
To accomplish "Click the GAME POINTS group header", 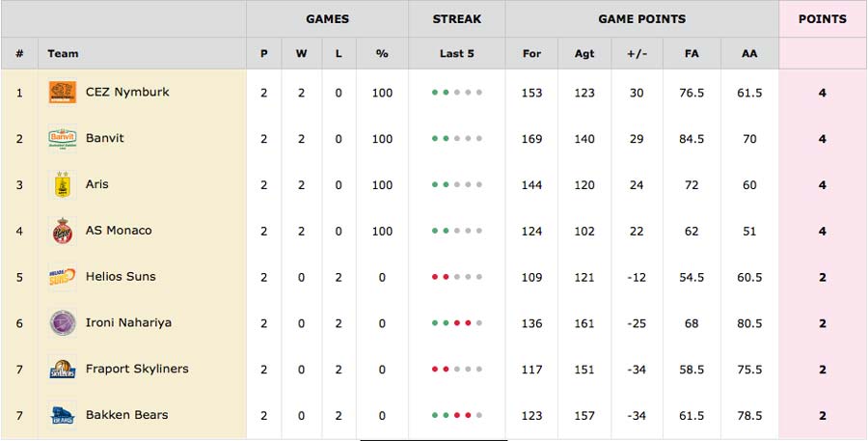I will [641, 19].
